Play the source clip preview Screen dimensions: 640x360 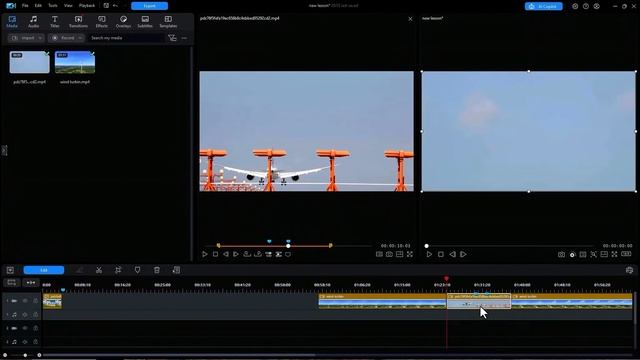click(205, 254)
